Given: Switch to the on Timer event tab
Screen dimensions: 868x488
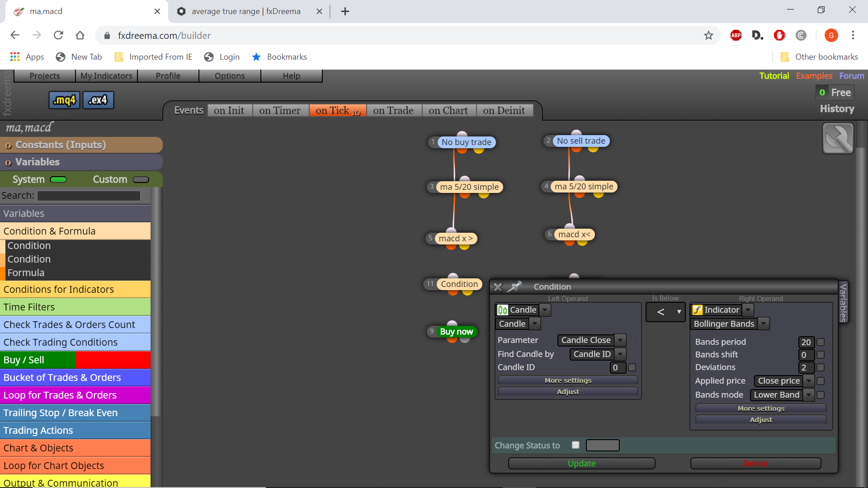Looking at the screenshot, I should pos(280,111).
